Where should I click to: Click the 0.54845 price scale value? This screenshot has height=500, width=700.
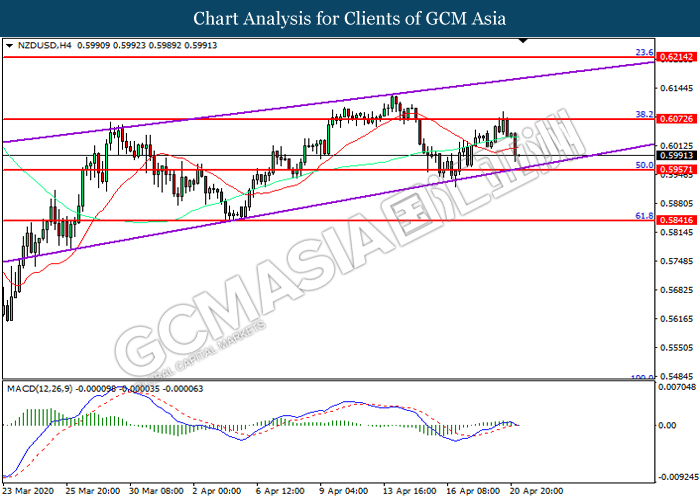pos(677,376)
